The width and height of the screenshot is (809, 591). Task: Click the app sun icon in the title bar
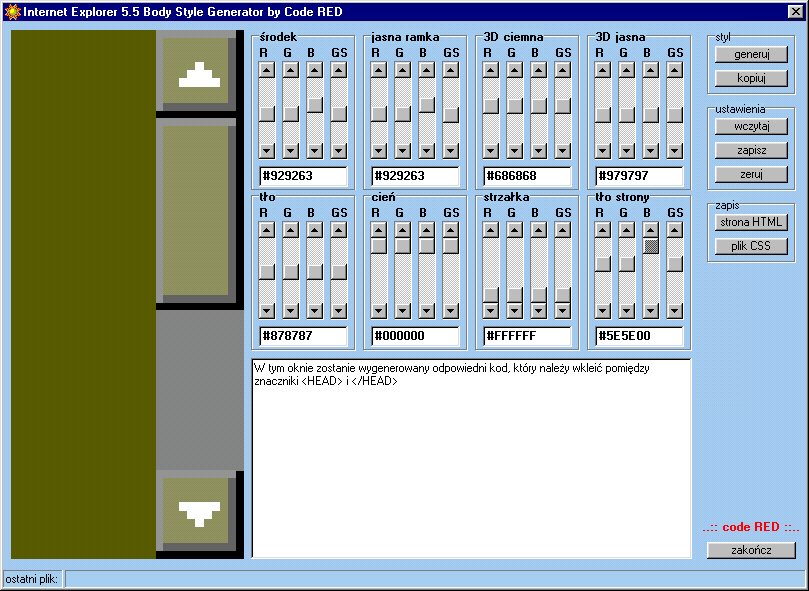(12, 11)
